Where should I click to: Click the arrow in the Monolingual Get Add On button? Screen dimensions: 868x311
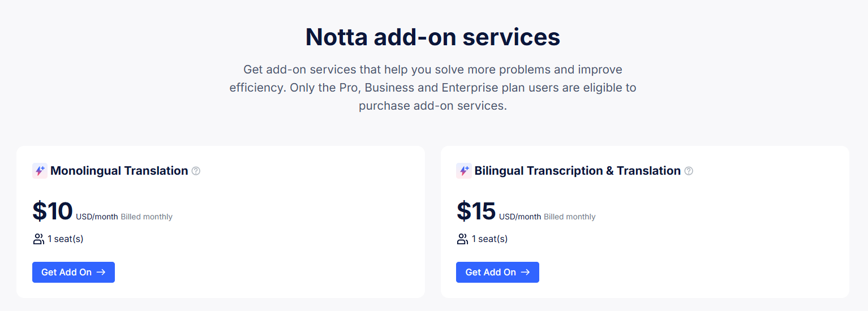[101, 272]
